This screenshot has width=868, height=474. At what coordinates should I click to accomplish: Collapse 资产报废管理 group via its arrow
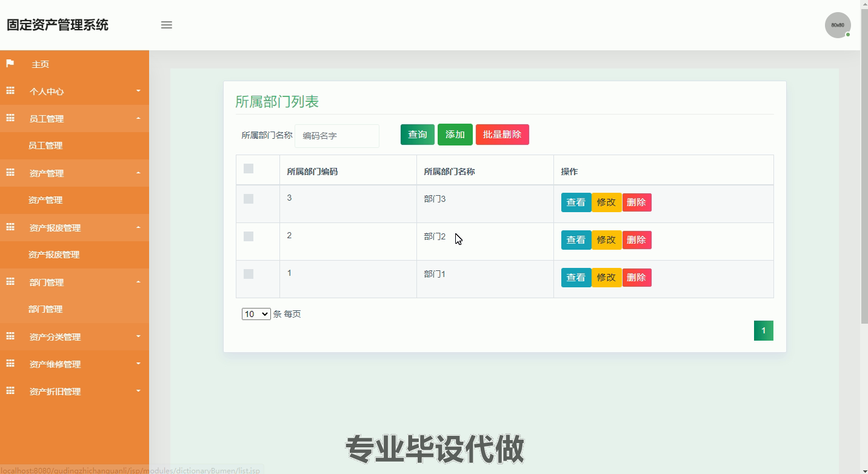point(138,227)
